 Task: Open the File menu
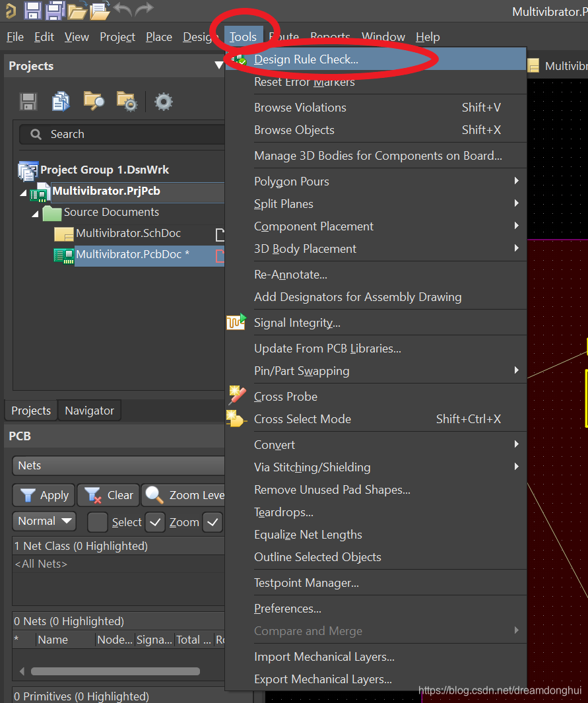pos(15,37)
